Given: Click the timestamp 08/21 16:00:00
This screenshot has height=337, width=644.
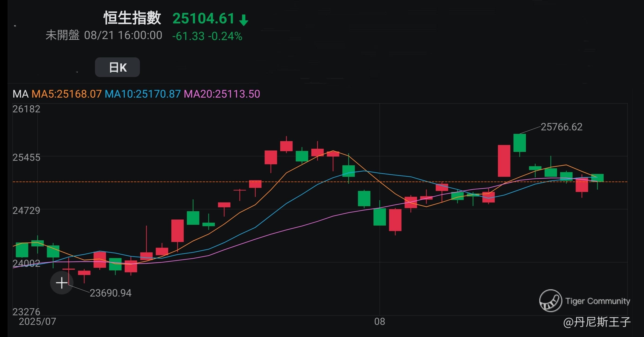Looking at the screenshot, I should point(123,35).
